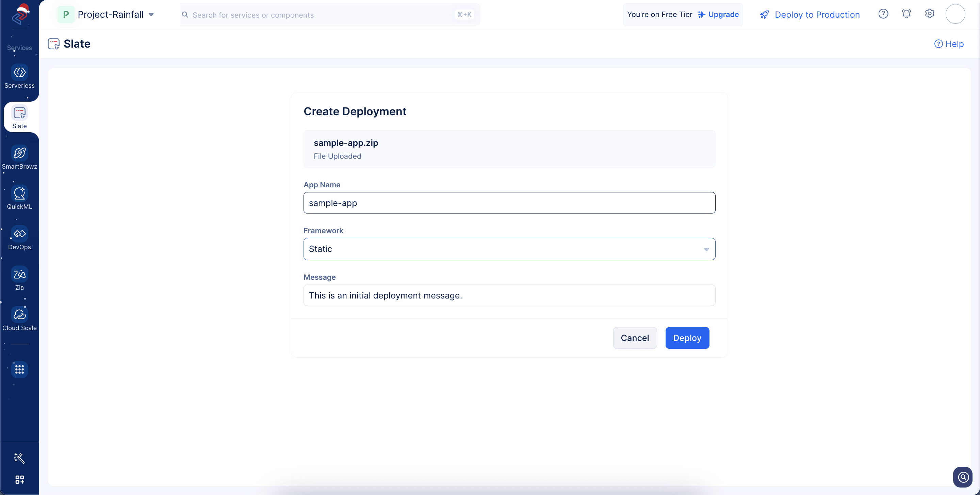Screen dimensions: 980x495
Task: Open the Cloud Scale service
Action: pos(19,319)
